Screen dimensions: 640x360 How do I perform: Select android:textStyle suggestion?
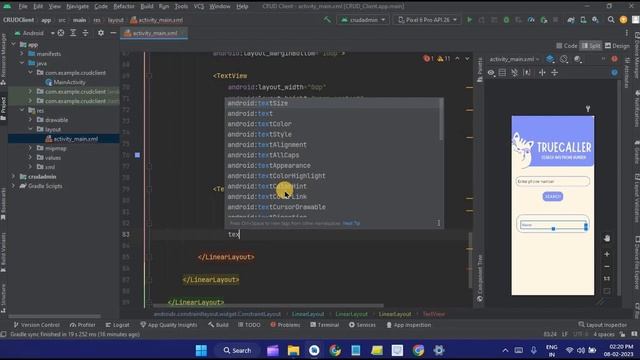(333, 134)
